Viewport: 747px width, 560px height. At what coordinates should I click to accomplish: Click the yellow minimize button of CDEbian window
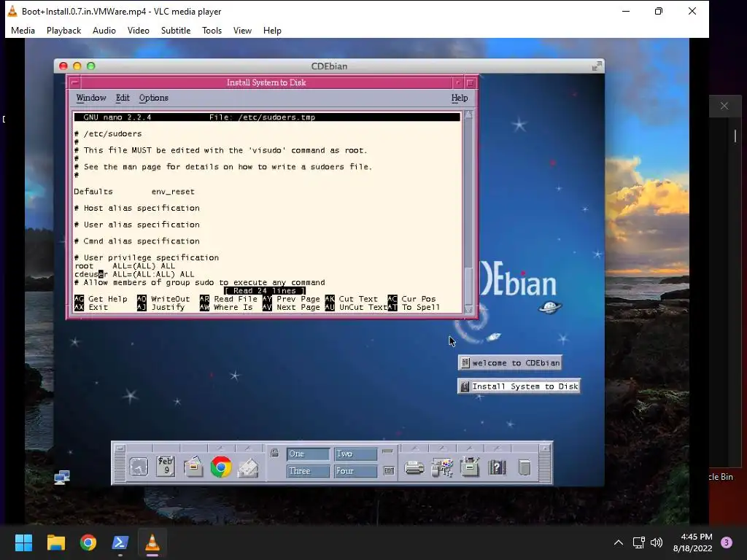click(x=77, y=66)
